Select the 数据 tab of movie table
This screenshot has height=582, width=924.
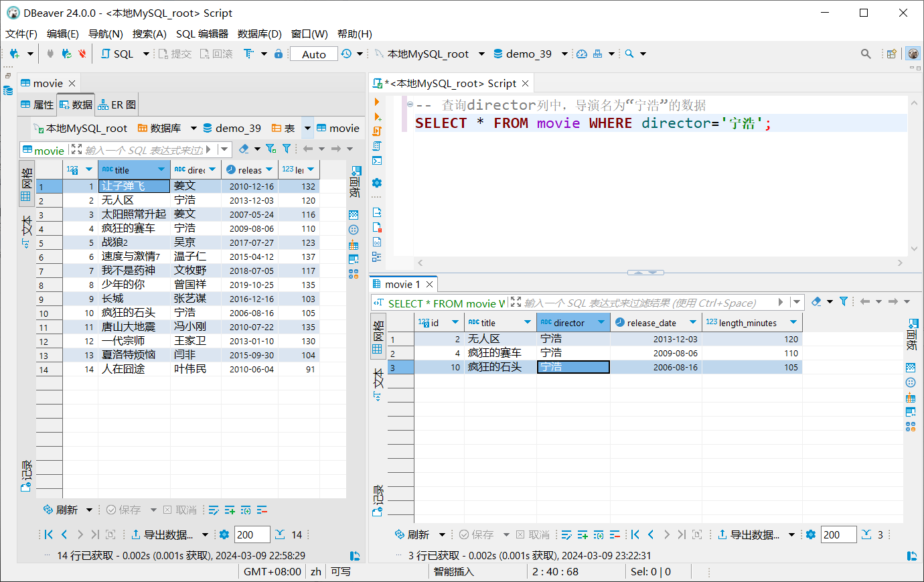click(76, 104)
